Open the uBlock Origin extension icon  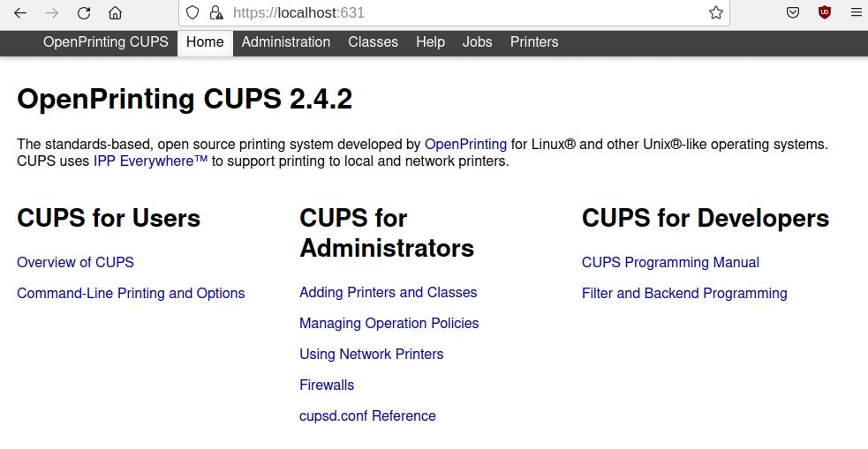(x=824, y=12)
